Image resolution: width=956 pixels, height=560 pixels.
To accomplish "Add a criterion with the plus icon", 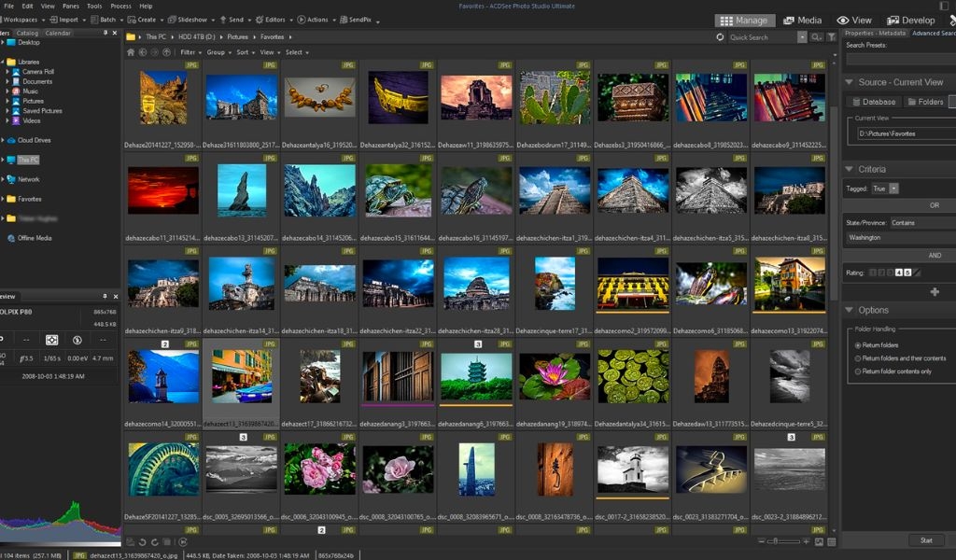I will tap(934, 292).
